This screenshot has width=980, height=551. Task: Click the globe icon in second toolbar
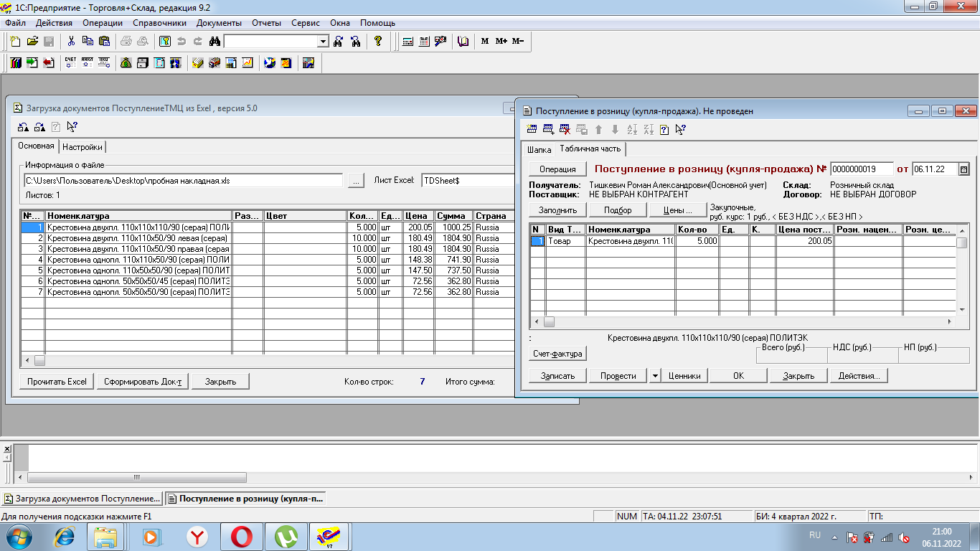270,63
